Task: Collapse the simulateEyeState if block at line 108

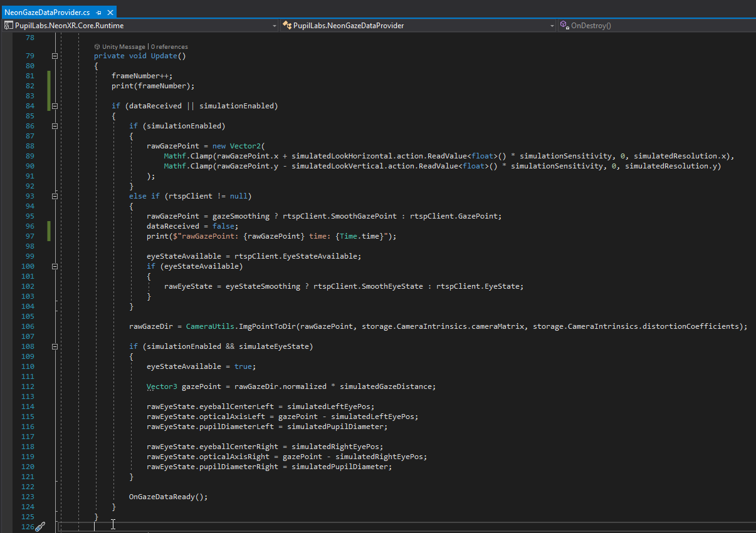Action: pos(55,346)
